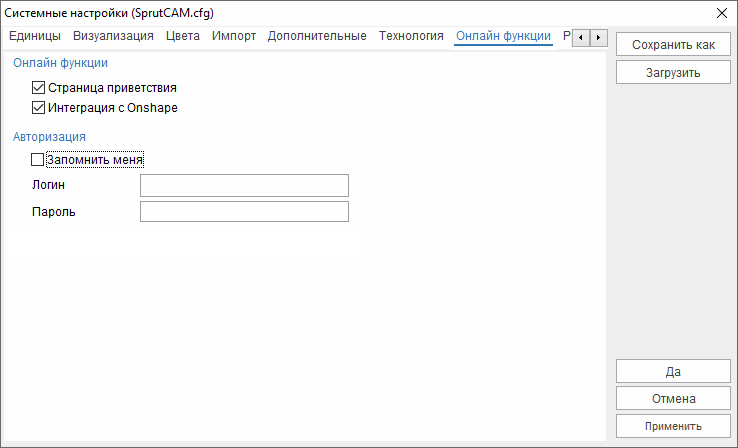Open the Визуализация tab
The image size is (738, 448).
[x=113, y=36]
